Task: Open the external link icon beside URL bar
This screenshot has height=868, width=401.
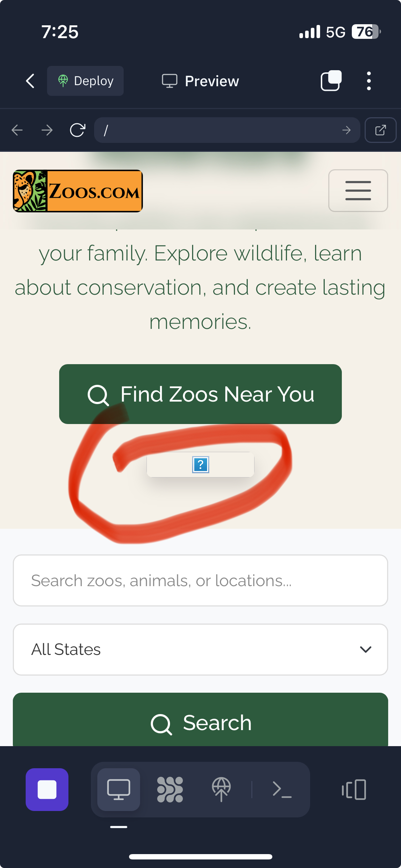Action: 380,130
